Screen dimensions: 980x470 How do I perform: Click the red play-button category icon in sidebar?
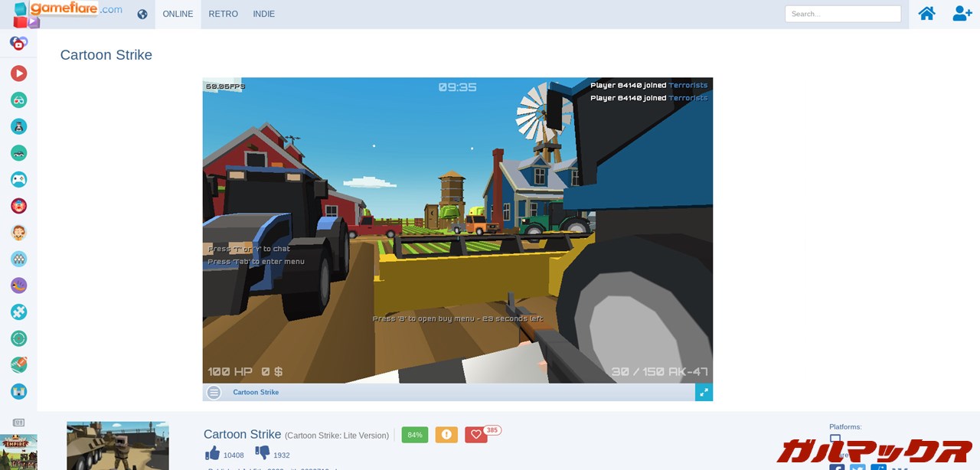[19, 73]
